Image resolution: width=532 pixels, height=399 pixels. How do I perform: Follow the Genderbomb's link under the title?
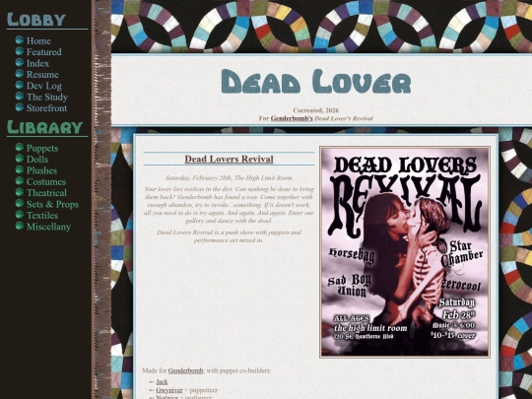(x=292, y=118)
